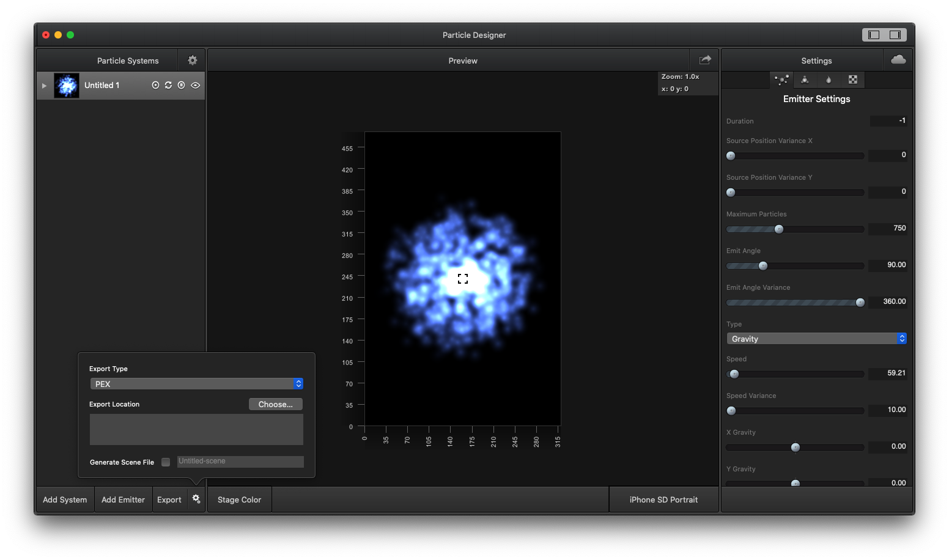Image resolution: width=949 pixels, height=560 pixels.
Task: Open the color droplet settings tab
Action: point(829,79)
